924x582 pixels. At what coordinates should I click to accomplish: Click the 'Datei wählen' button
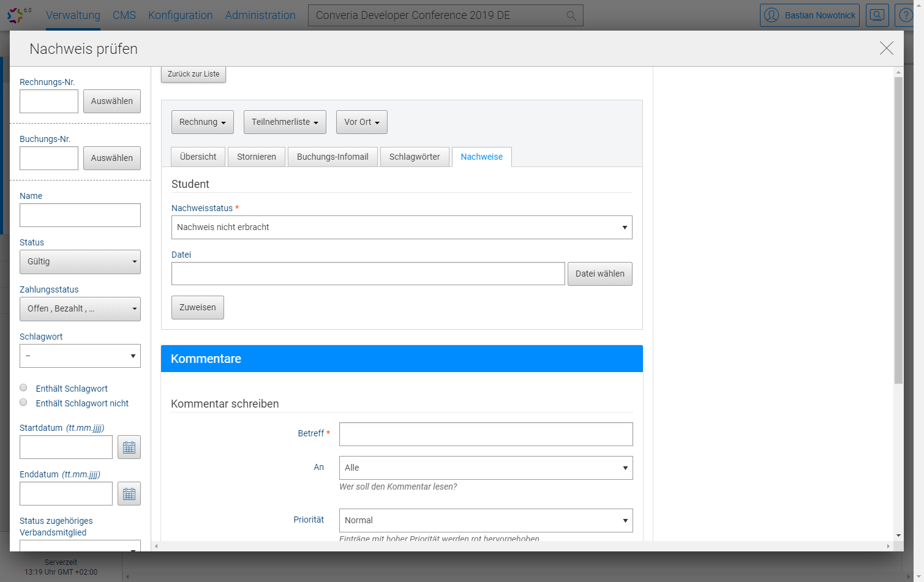coord(599,274)
